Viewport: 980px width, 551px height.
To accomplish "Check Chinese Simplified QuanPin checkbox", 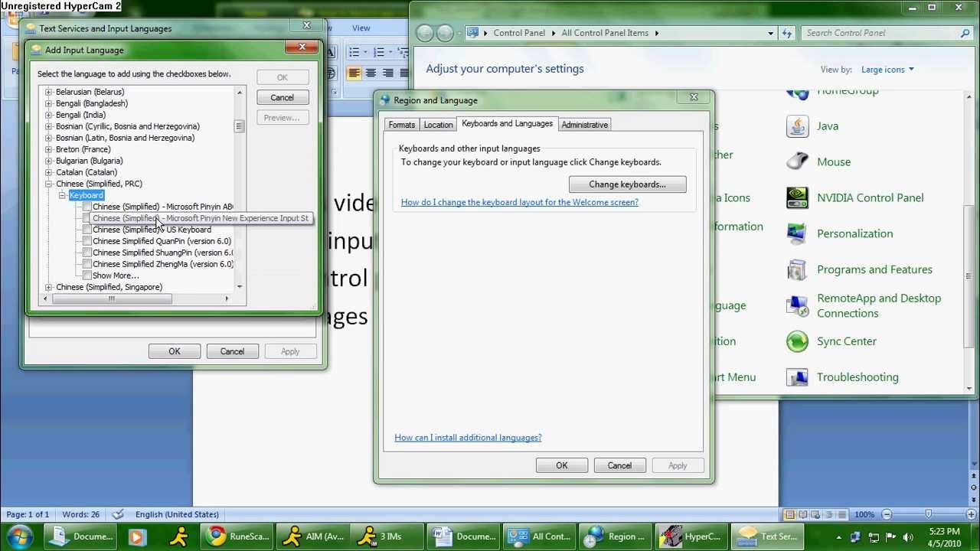I will coord(87,241).
